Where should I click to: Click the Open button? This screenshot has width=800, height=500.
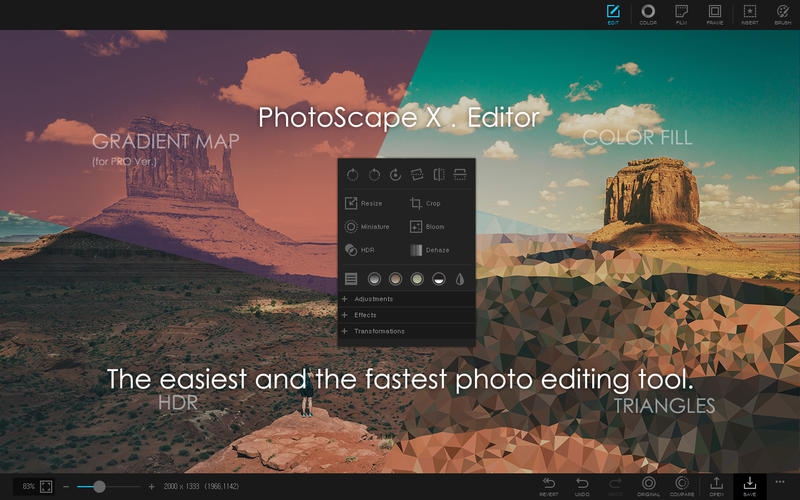(716, 487)
